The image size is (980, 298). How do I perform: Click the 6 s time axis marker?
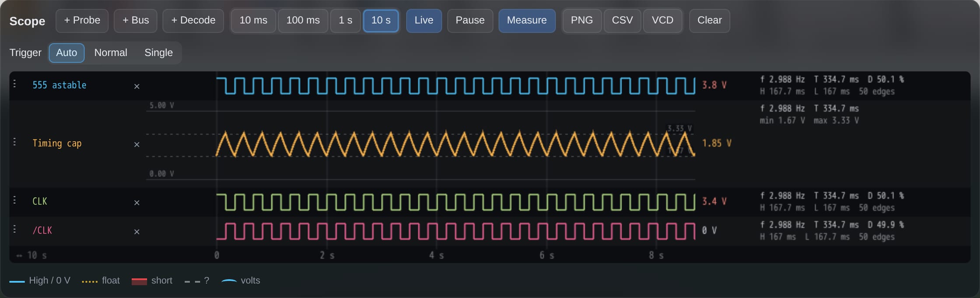coord(546,256)
